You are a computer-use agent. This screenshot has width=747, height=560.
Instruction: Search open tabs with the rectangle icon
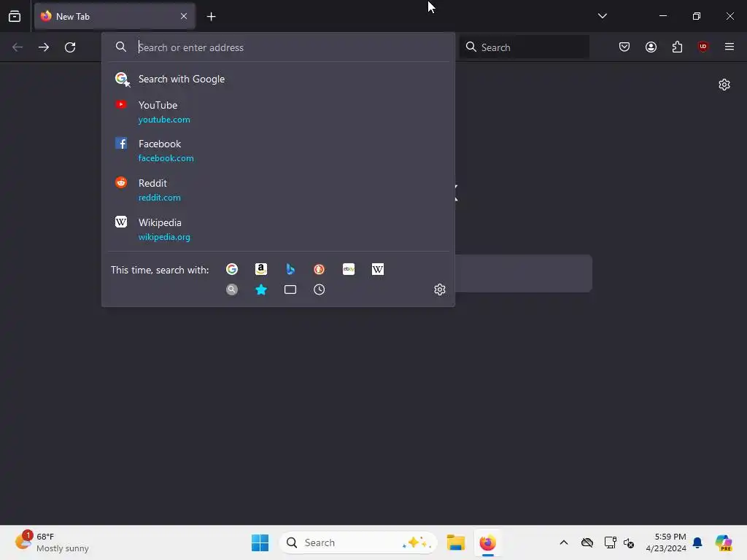tap(290, 289)
